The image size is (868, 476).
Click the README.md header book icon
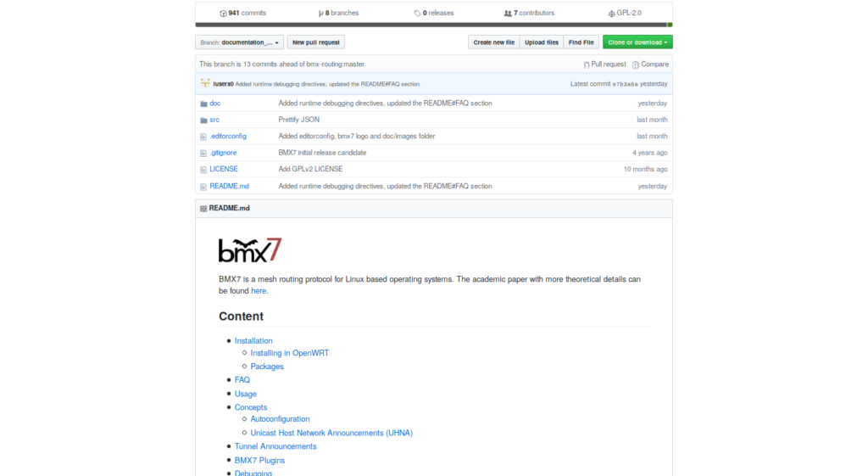(203, 209)
